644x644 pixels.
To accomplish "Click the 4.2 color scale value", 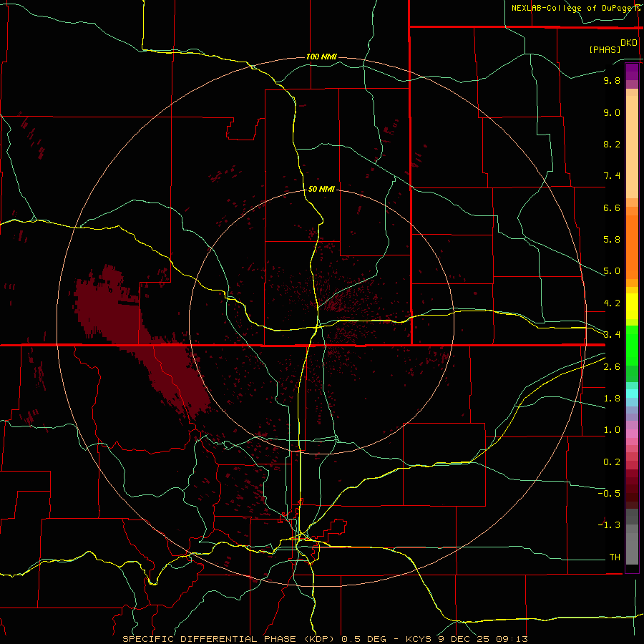I will (x=612, y=303).
